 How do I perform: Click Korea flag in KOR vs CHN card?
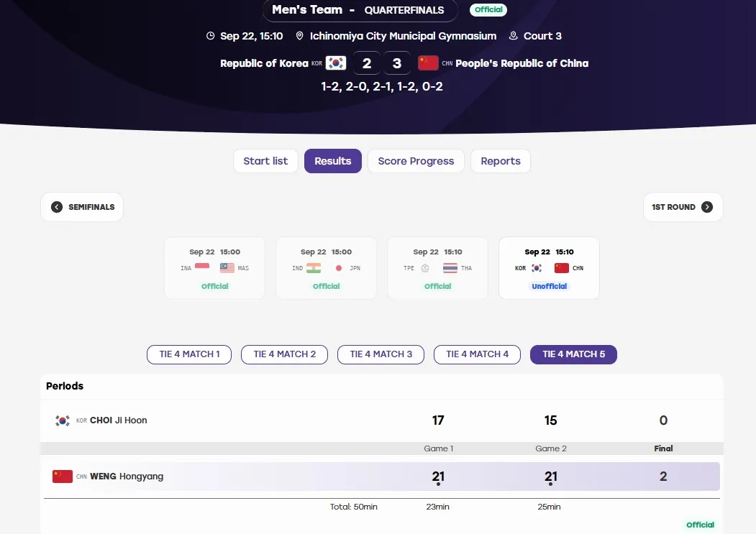point(537,268)
